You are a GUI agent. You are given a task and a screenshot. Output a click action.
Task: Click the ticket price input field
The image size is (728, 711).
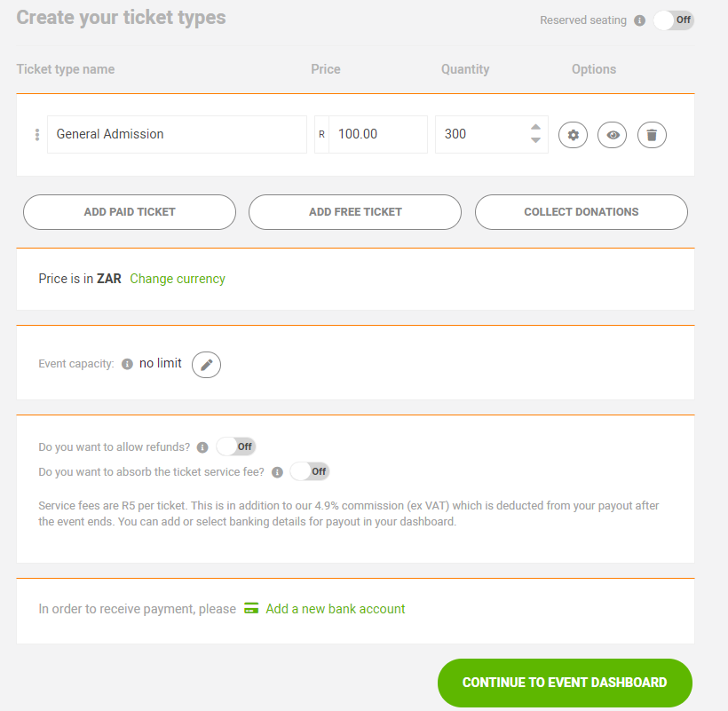(x=377, y=134)
